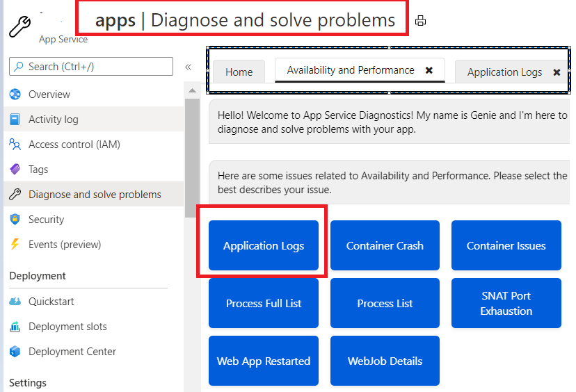Open Activity log in sidebar

pyautogui.click(x=94, y=120)
